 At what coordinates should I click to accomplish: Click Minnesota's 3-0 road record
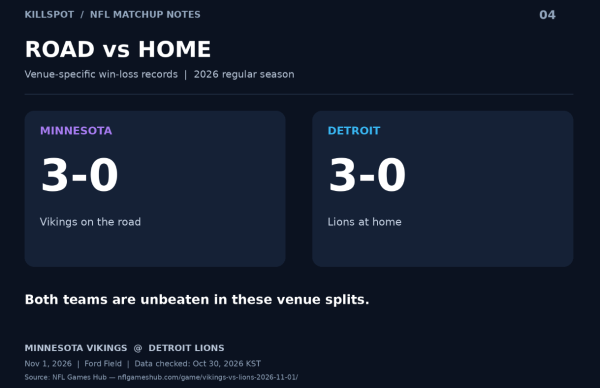(x=80, y=175)
